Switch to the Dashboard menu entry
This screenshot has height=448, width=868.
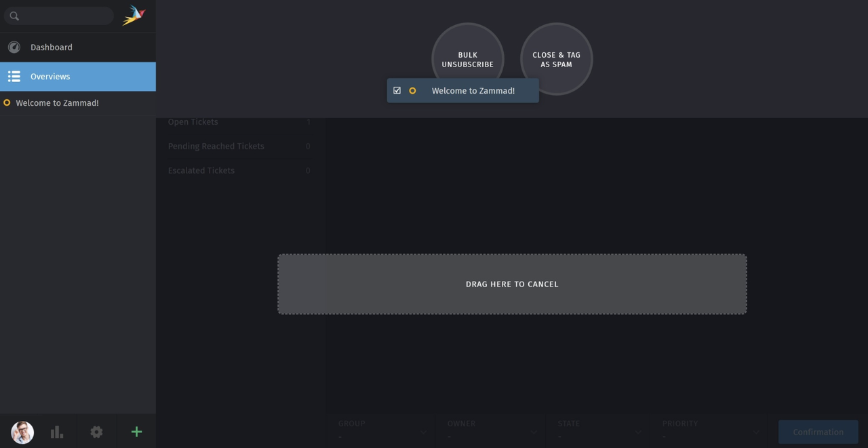tap(52, 47)
